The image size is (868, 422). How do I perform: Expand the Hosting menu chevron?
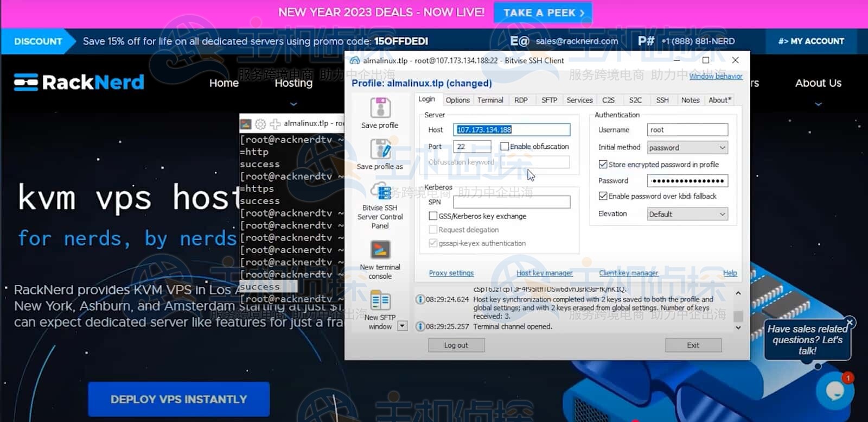tap(293, 104)
